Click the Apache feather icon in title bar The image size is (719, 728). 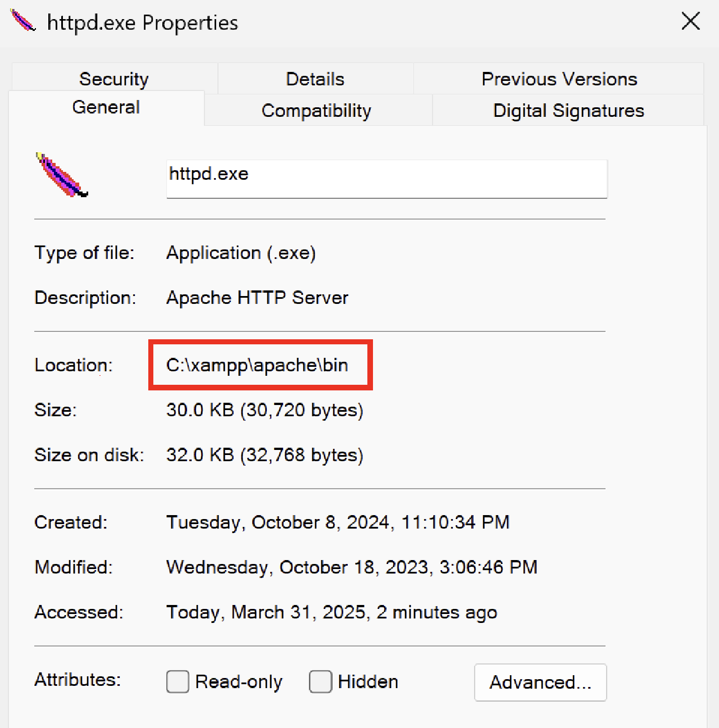[x=23, y=21]
